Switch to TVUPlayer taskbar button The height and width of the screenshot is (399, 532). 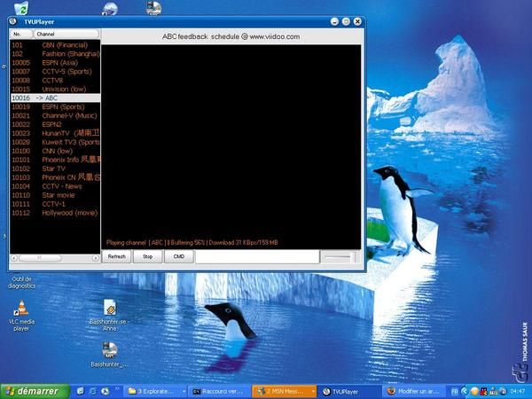tap(349, 392)
